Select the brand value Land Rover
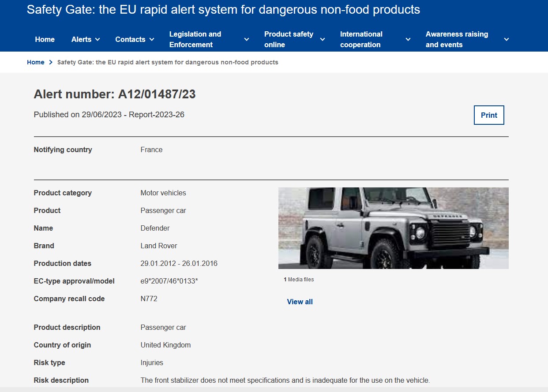The image size is (548, 392). tap(159, 246)
